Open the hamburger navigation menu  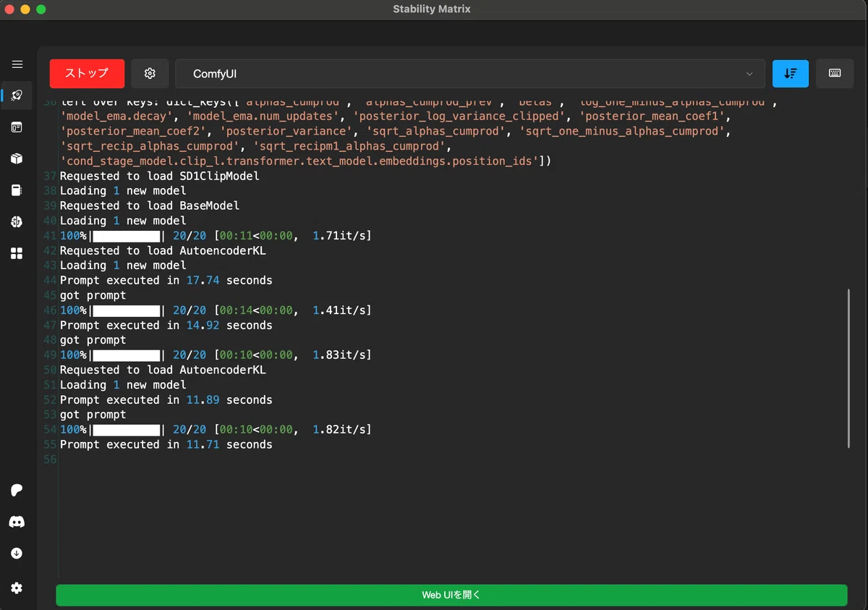point(17,64)
